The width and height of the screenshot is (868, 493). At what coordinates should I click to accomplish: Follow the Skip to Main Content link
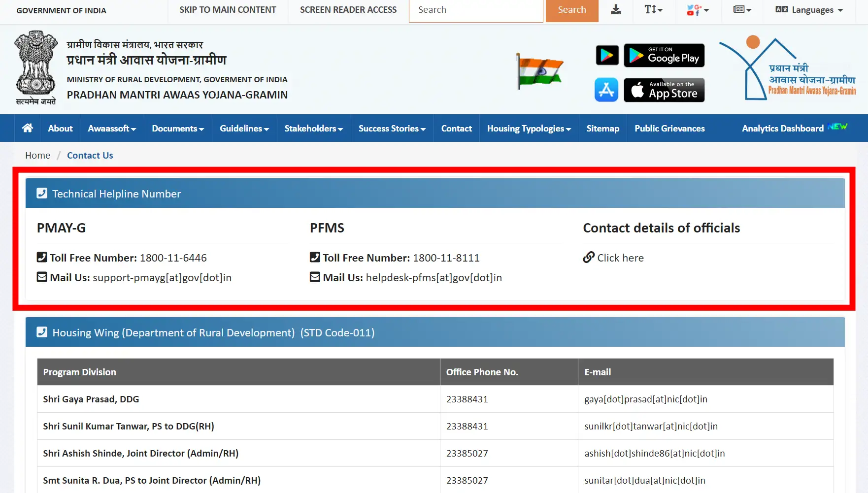pyautogui.click(x=228, y=10)
